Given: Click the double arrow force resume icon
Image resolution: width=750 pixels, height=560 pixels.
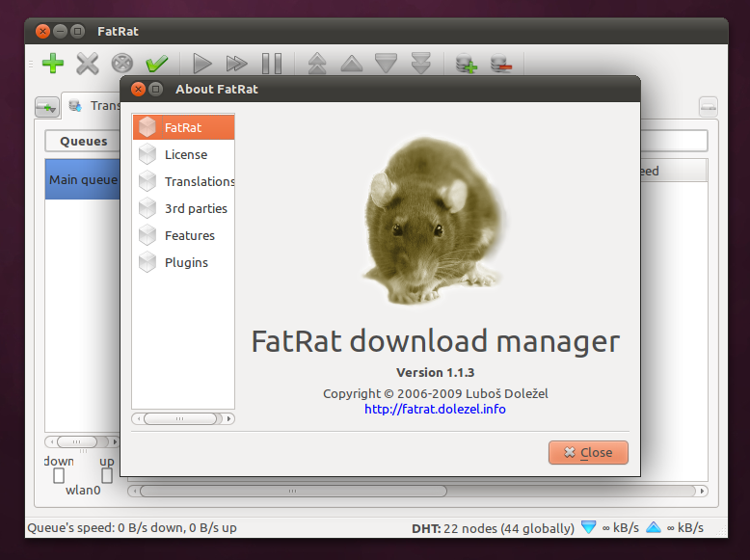Looking at the screenshot, I should [237, 63].
